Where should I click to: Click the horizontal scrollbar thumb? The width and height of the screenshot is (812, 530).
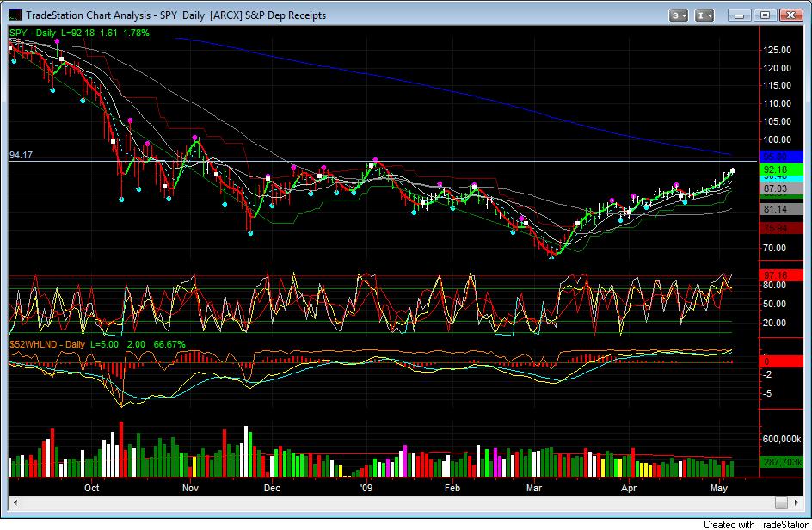[x=781, y=502]
